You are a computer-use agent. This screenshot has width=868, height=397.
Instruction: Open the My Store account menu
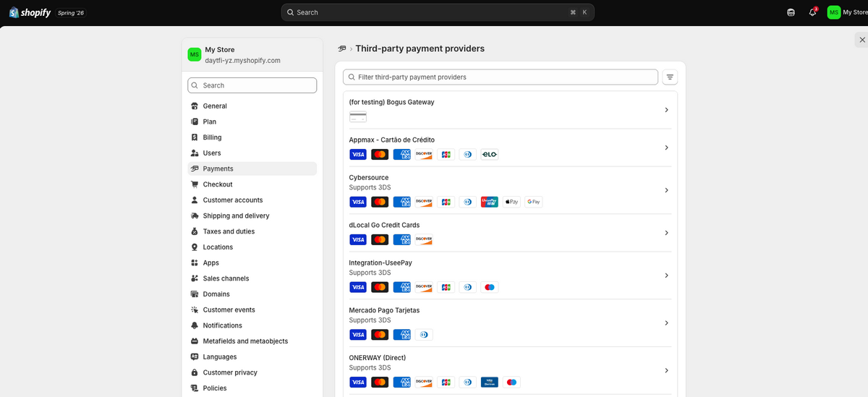(x=847, y=12)
